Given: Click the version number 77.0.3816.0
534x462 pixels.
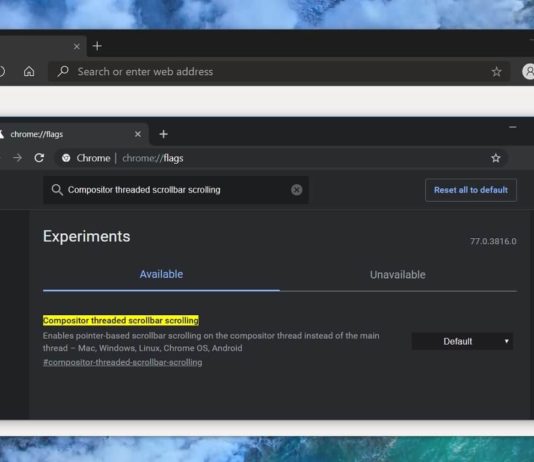Looking at the screenshot, I should click(493, 241).
